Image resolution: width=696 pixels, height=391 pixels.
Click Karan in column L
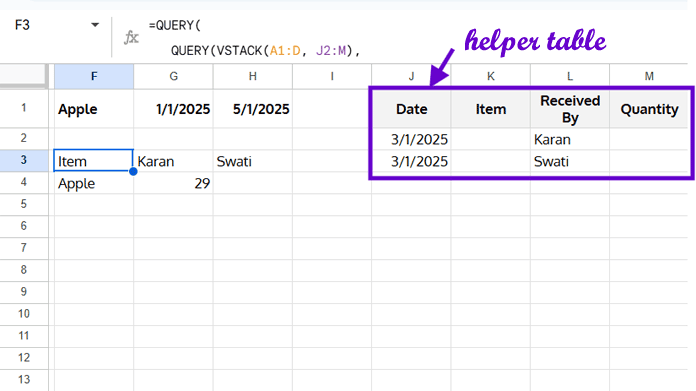coord(570,139)
